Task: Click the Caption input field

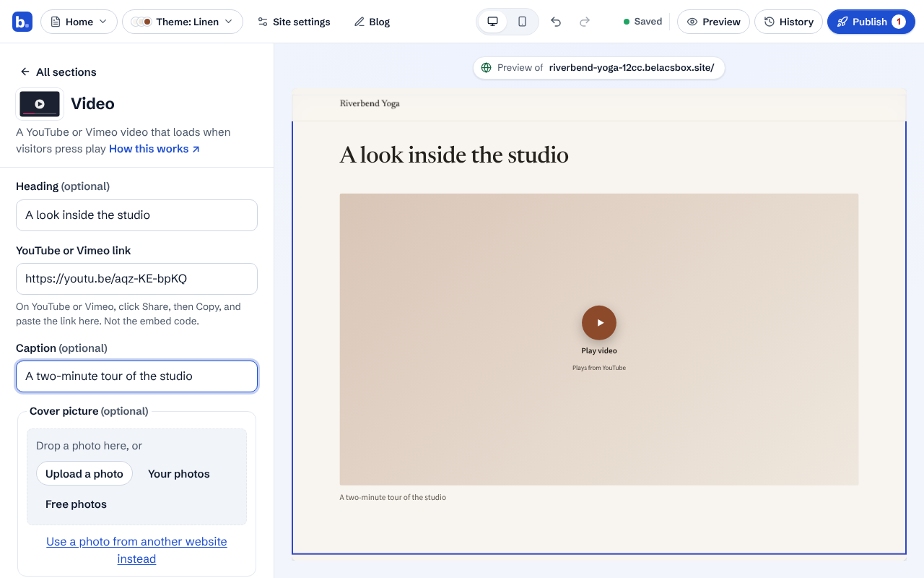Action: 136,376
